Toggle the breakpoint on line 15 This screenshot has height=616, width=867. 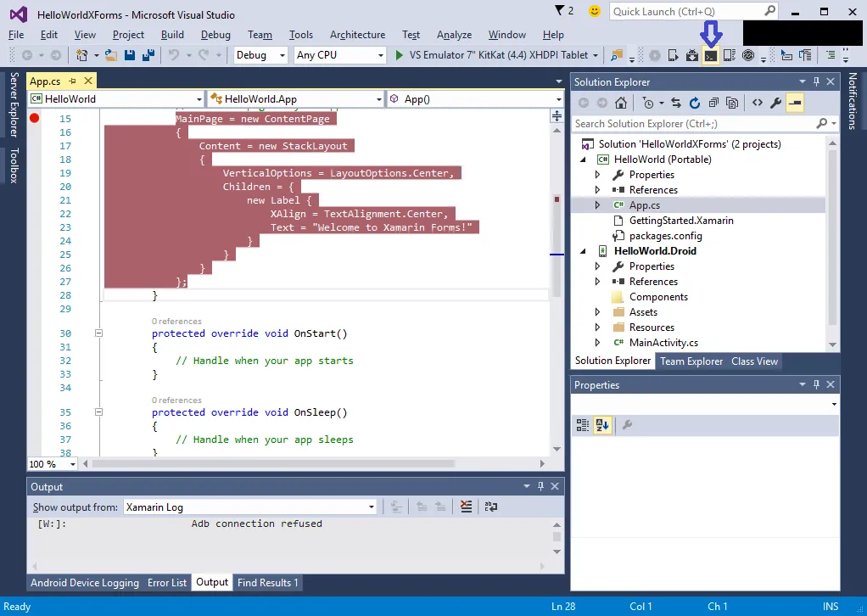point(34,118)
